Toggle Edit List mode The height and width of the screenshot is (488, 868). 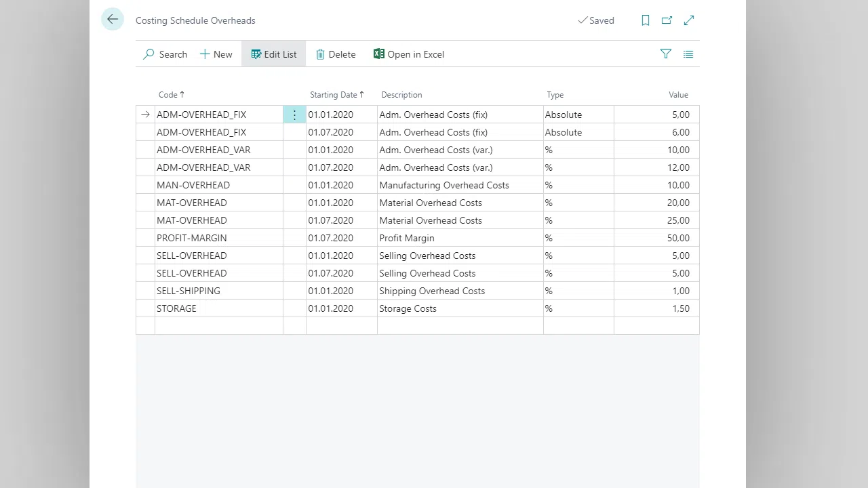[274, 54]
